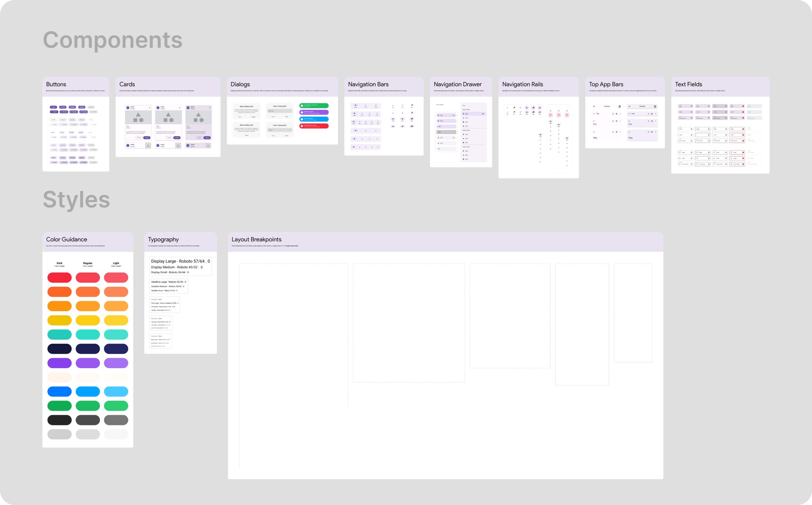Image resolution: width=812 pixels, height=505 pixels.
Task: Select the first filled purple Enabled button
Action: pyautogui.click(x=53, y=107)
